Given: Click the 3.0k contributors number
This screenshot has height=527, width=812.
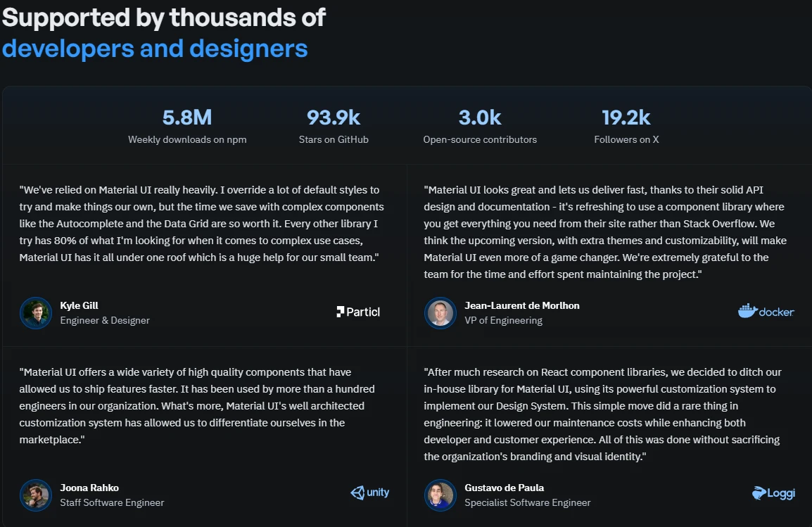Looking at the screenshot, I should tap(480, 118).
